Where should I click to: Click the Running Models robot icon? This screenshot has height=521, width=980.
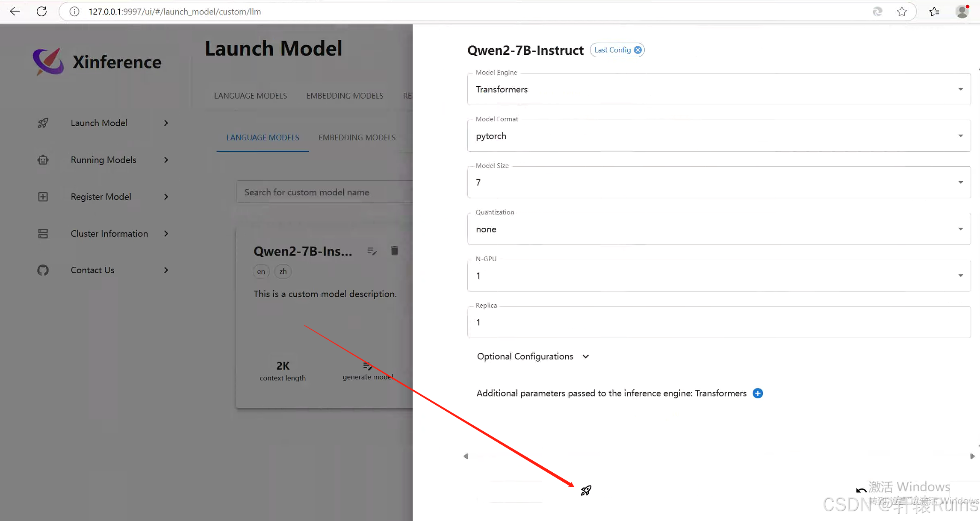[43, 160]
